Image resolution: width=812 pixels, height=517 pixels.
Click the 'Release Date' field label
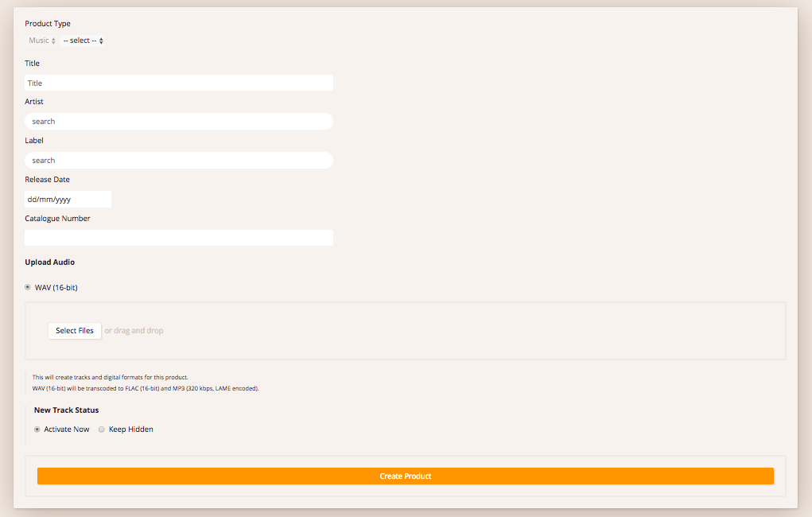click(x=47, y=180)
